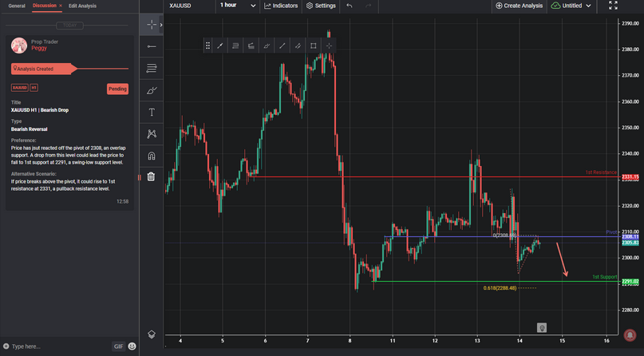Select the Text annotation tool
Image resolution: width=644 pixels, height=356 pixels.
(x=151, y=112)
